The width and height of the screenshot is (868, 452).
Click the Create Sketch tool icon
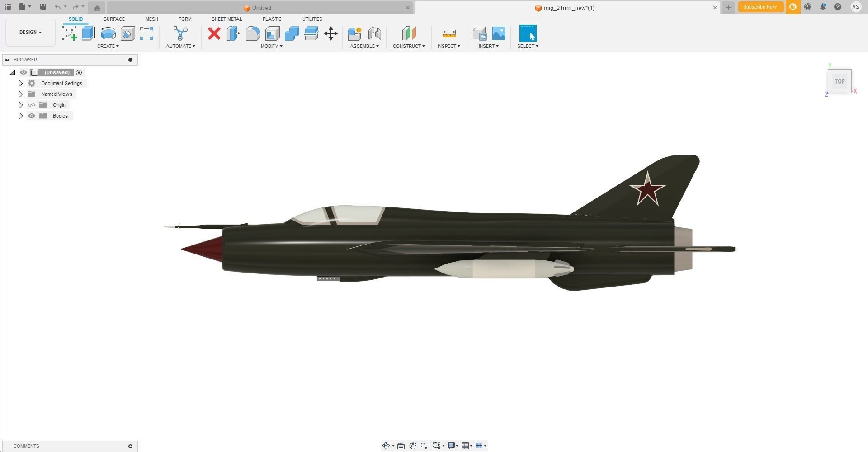coord(69,33)
